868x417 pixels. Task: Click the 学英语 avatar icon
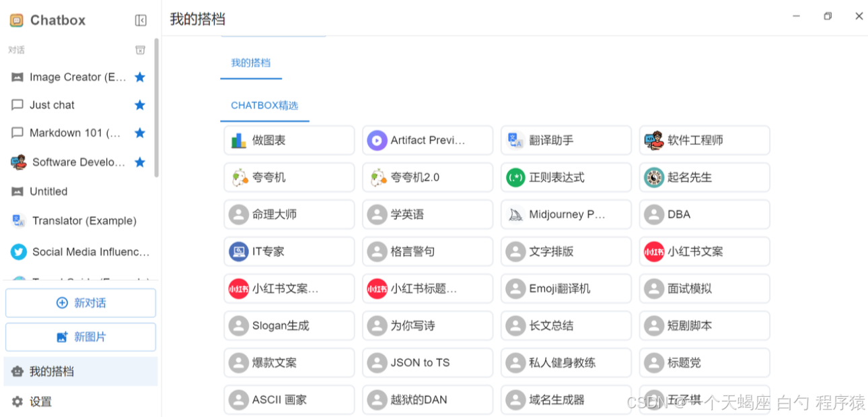click(x=377, y=215)
